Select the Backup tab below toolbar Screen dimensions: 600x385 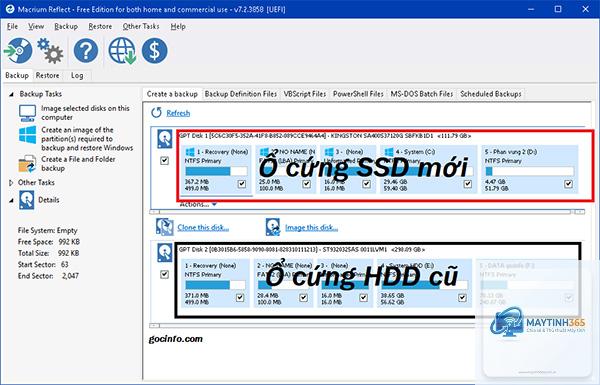click(17, 75)
